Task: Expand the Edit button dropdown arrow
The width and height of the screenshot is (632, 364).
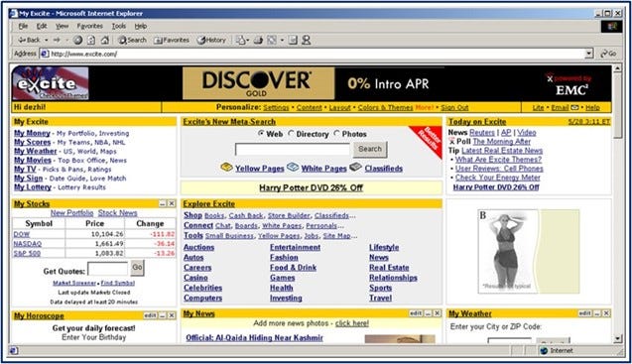Action: coord(282,40)
